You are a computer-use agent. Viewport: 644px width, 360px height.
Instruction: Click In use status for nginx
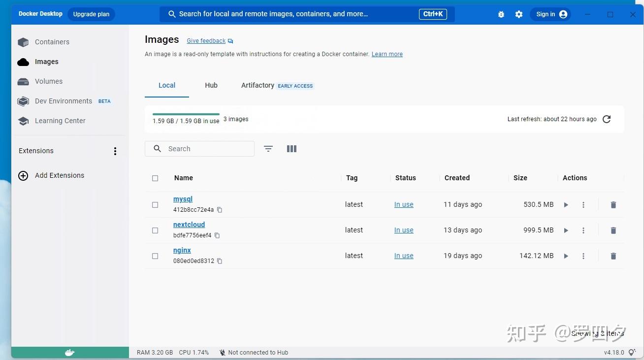coord(404,256)
